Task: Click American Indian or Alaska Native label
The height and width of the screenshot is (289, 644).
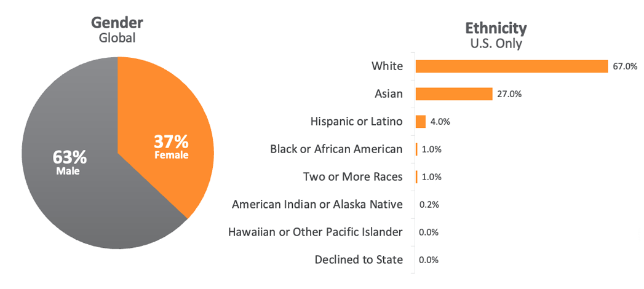Action: (x=317, y=204)
